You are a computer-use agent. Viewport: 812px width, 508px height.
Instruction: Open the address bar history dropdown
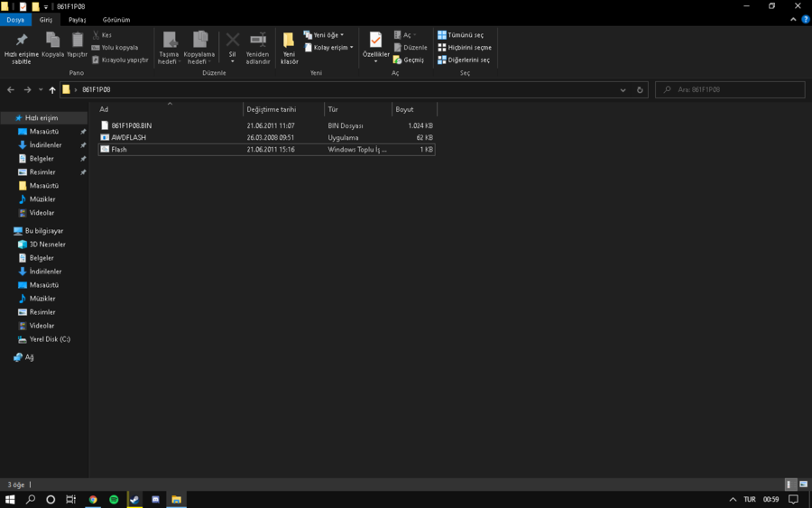[623, 90]
